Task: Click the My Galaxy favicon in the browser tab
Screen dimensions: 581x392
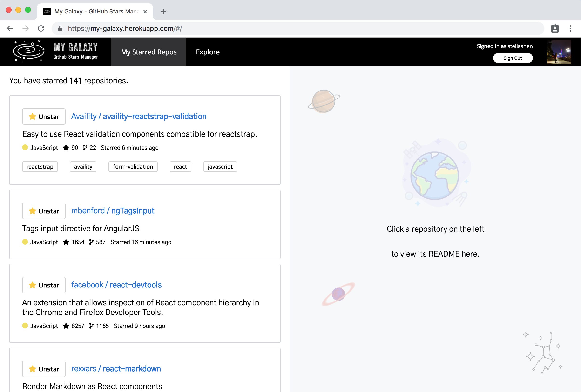Action: 47,11
